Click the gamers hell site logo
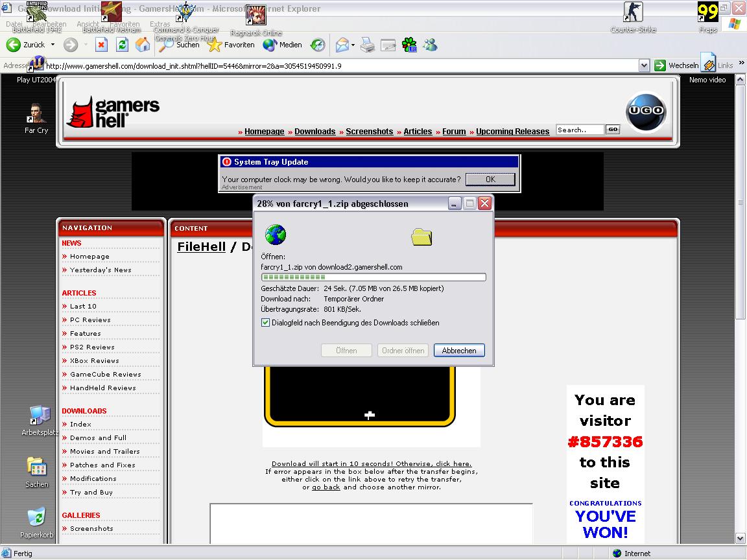 click(113, 112)
